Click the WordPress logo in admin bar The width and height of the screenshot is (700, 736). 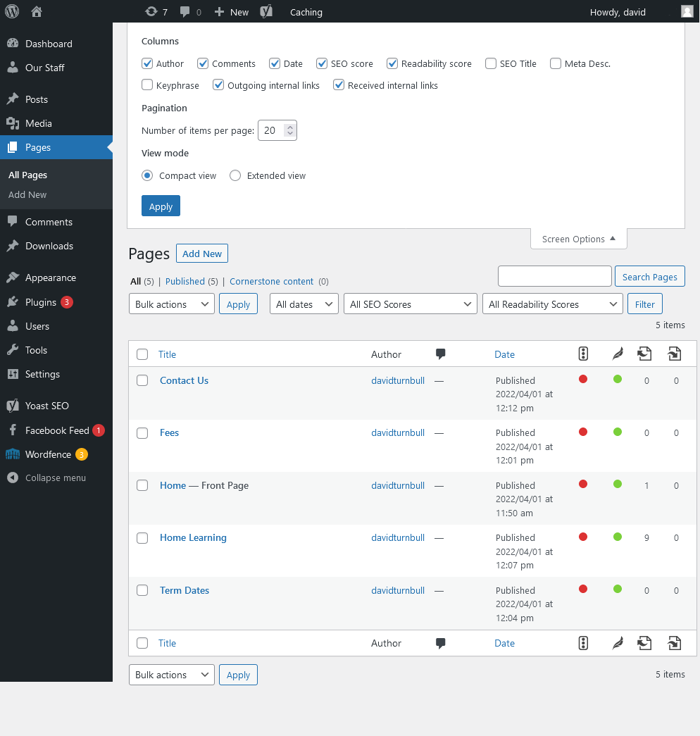click(12, 11)
